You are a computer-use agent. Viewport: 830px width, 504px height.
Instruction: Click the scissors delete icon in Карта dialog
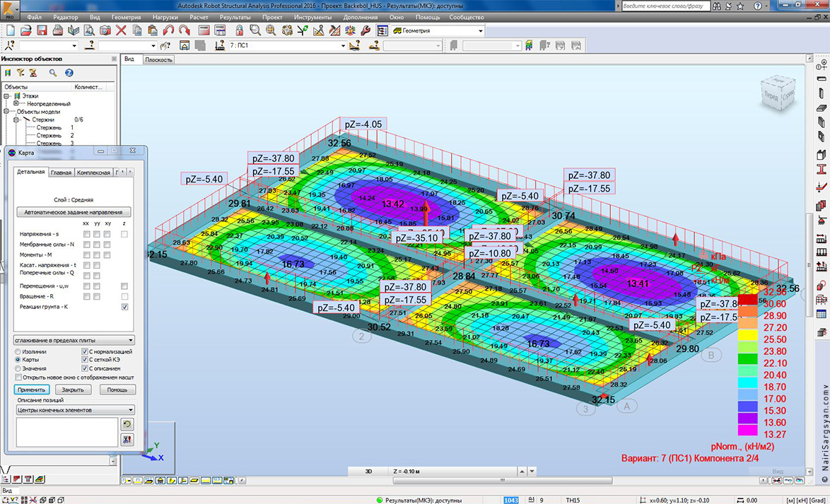tap(127, 439)
